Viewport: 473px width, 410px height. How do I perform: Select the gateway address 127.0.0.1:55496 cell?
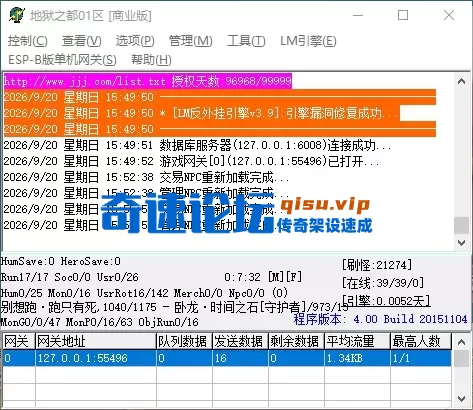click(96, 358)
